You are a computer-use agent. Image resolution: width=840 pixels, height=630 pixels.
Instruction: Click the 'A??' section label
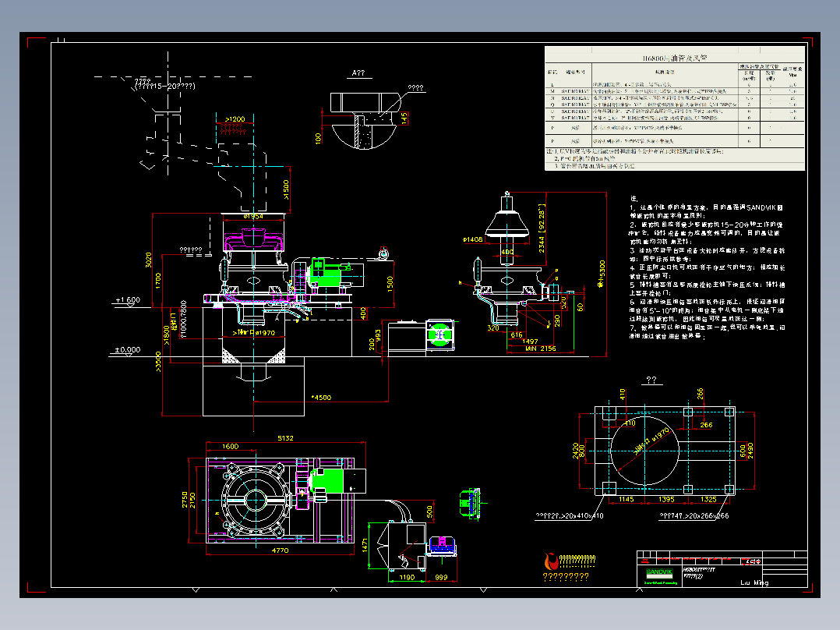pyautogui.click(x=358, y=73)
